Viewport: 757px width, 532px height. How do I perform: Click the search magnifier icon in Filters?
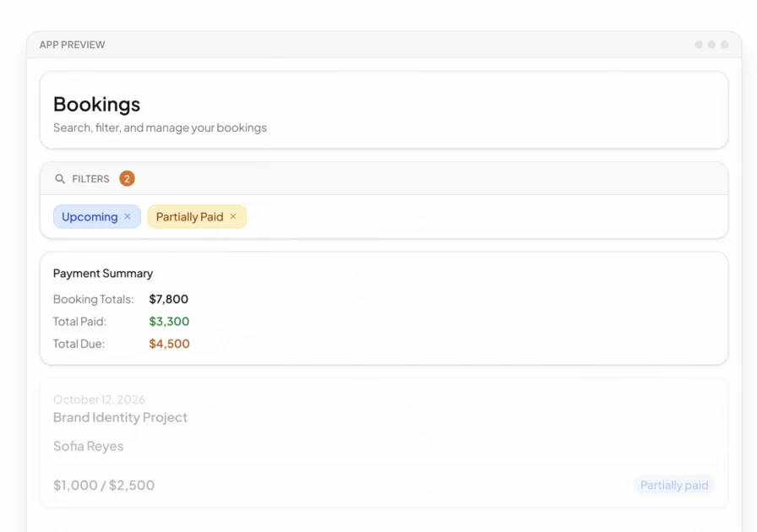(60, 179)
